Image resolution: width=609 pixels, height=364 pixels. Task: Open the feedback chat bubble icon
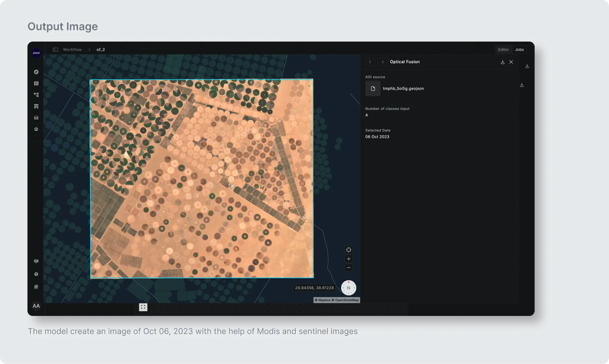[36, 262]
